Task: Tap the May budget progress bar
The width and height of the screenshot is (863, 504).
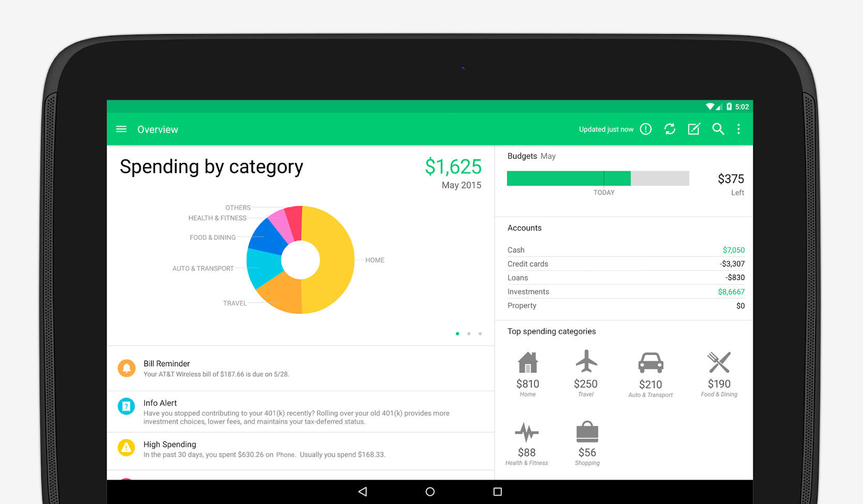Action: click(x=598, y=179)
